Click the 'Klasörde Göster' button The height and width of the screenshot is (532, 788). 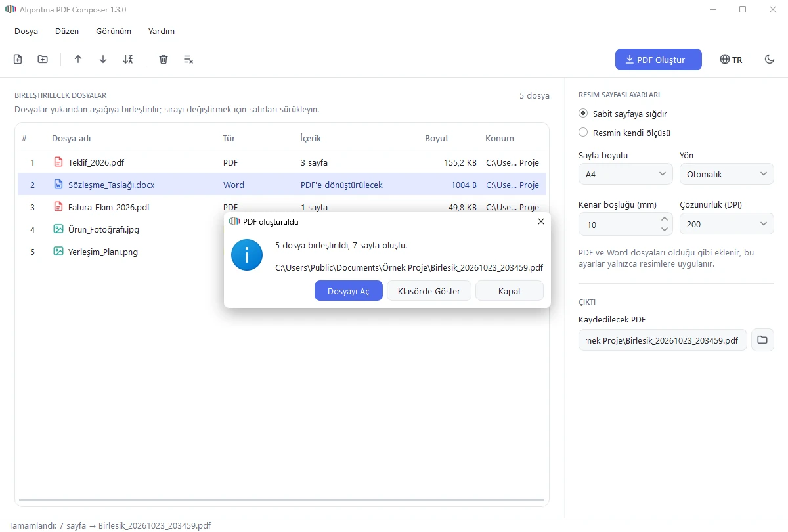tap(429, 291)
